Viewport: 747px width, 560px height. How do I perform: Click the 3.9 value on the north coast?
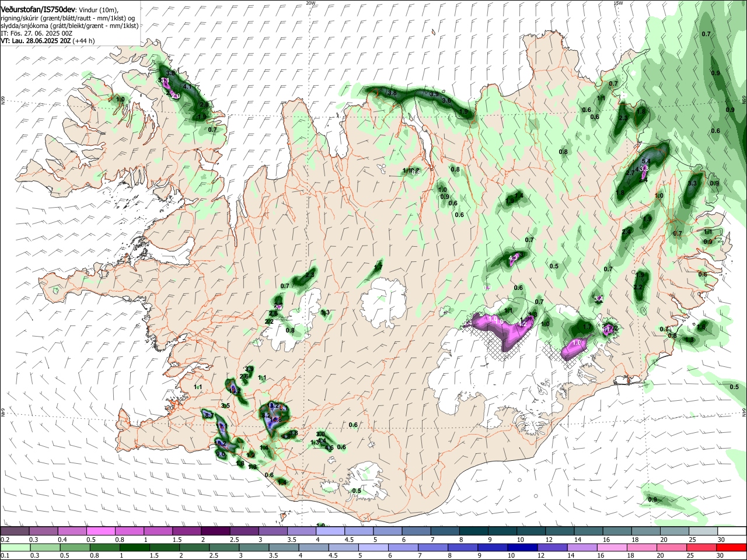[434, 94]
